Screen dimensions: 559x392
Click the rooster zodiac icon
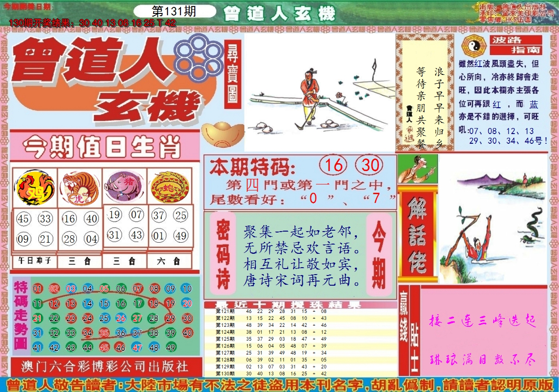pyautogui.click(x=35, y=188)
